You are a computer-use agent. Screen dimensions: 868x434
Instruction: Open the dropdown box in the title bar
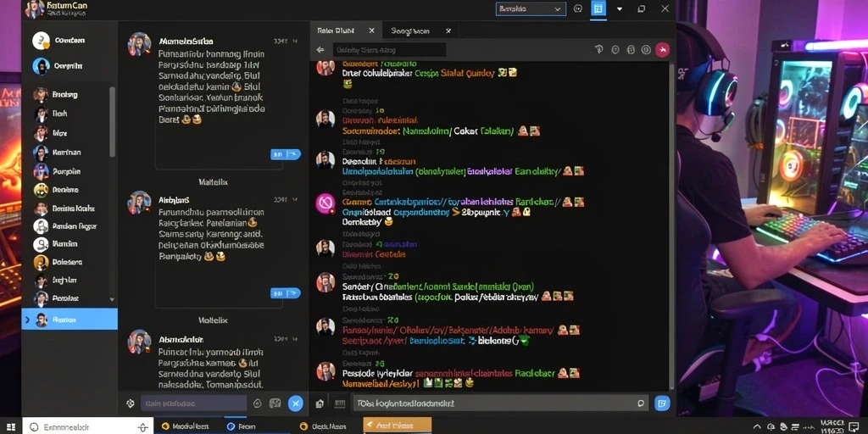pos(531,8)
